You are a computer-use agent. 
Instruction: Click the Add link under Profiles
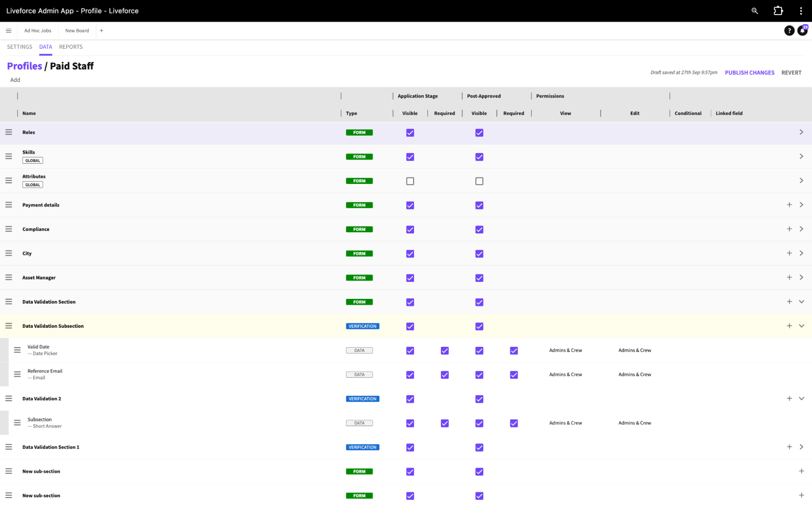click(x=15, y=80)
